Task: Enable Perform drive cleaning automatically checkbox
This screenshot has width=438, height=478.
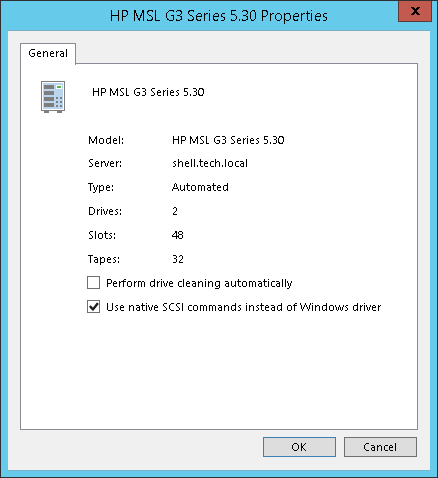Action: tap(93, 283)
